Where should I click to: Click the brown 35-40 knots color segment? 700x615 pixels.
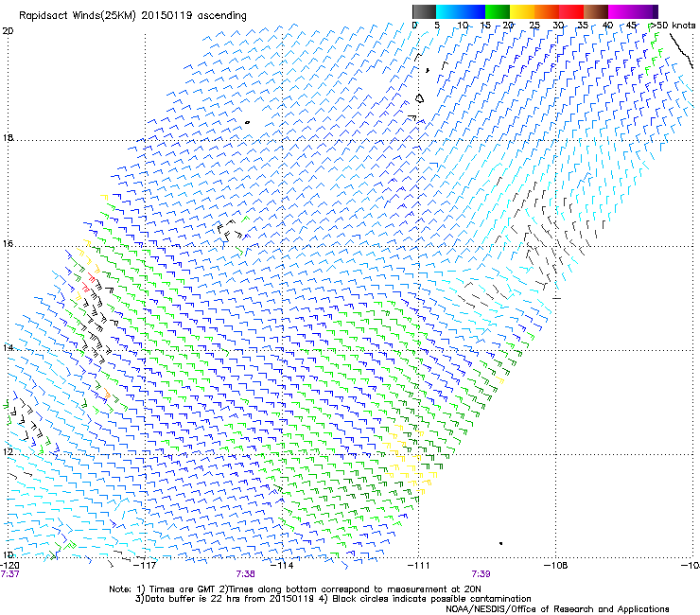[x=596, y=11]
